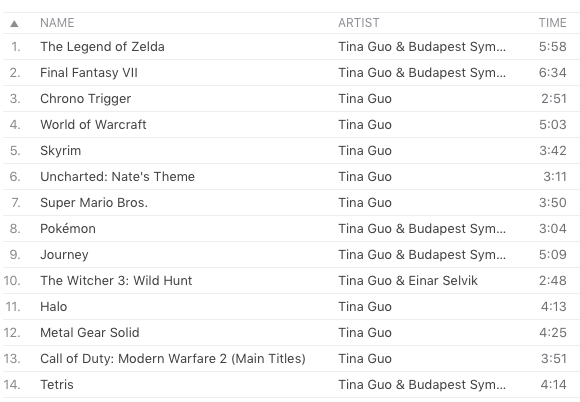Click track number 11 index
The height and width of the screenshot is (402, 580).
tap(13, 307)
